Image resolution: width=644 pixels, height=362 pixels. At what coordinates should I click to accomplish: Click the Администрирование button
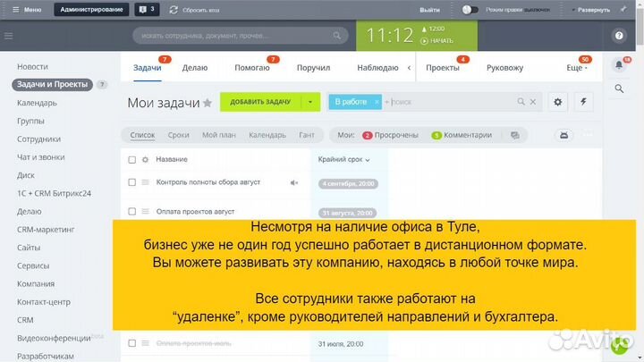[x=91, y=10]
